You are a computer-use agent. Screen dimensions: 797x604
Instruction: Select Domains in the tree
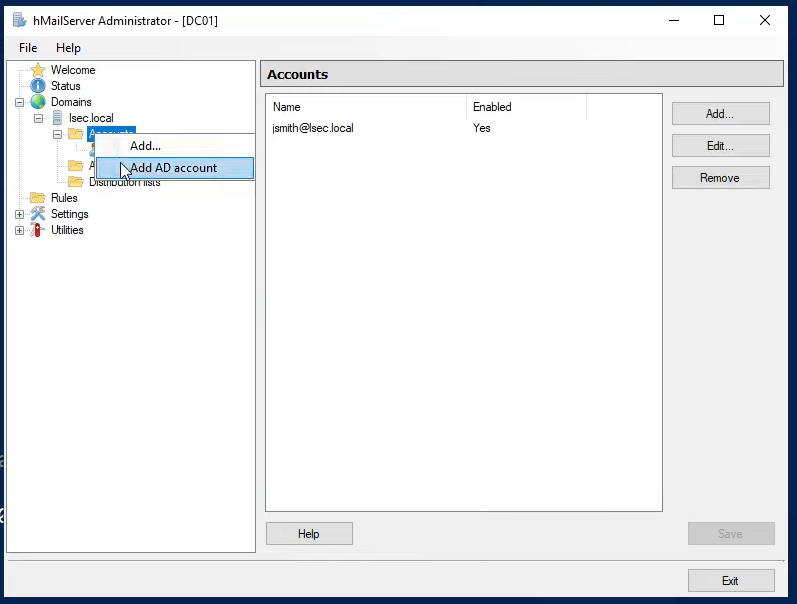(x=71, y=102)
